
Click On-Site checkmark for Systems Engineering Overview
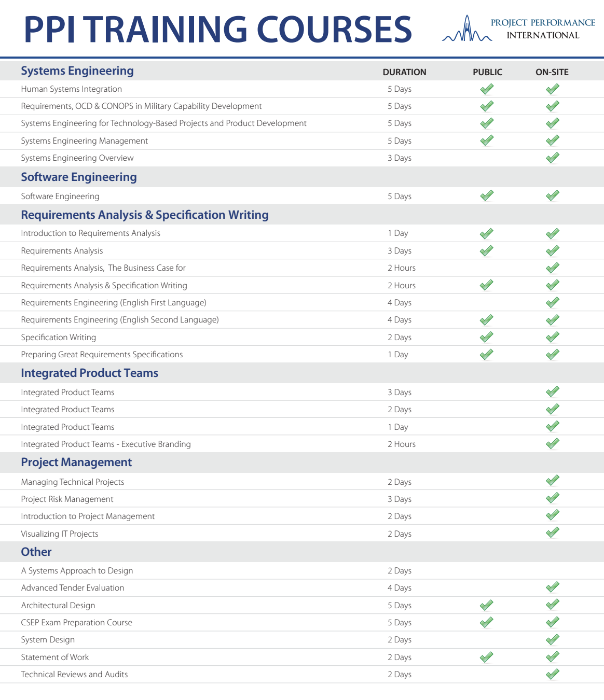point(552,158)
